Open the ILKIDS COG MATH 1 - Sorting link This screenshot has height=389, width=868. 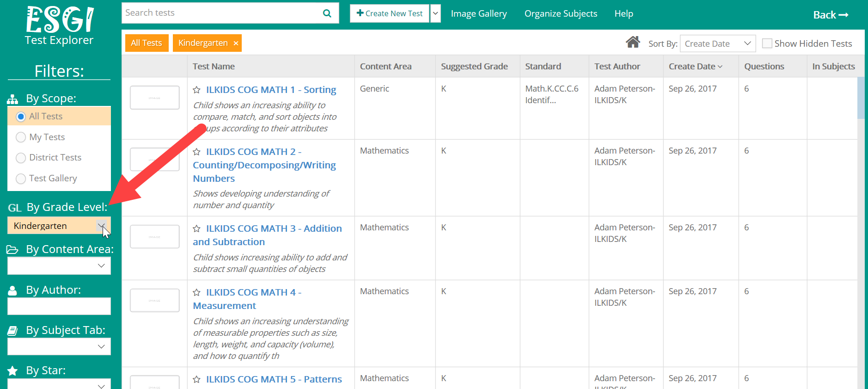271,90
